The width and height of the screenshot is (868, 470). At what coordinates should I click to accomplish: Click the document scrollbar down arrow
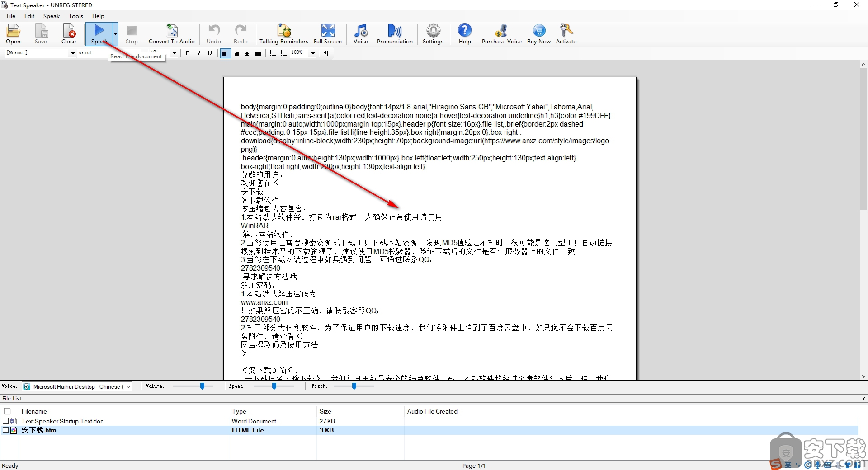(863, 376)
